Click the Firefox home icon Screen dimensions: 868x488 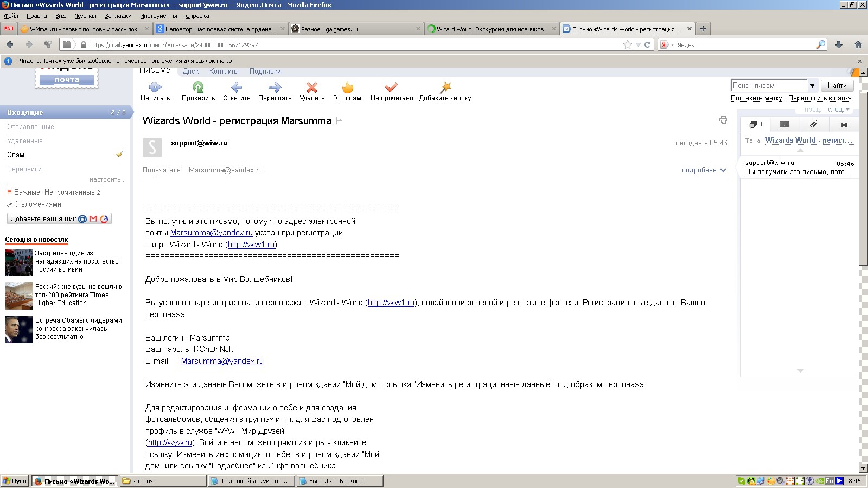(858, 44)
